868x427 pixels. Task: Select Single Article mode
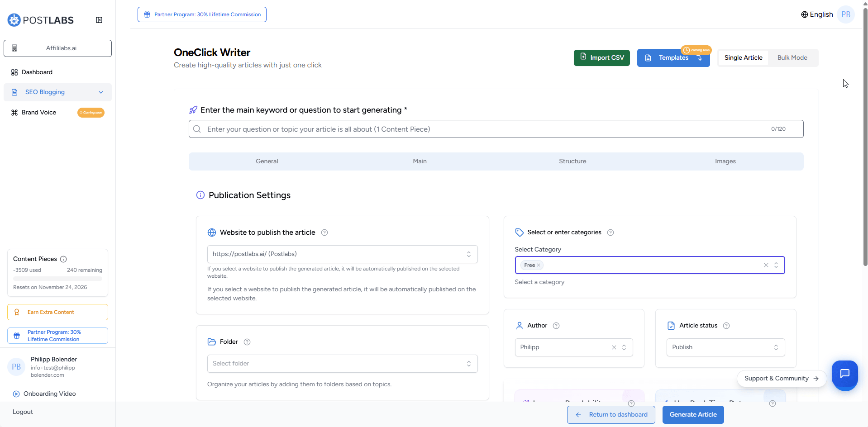pos(743,58)
